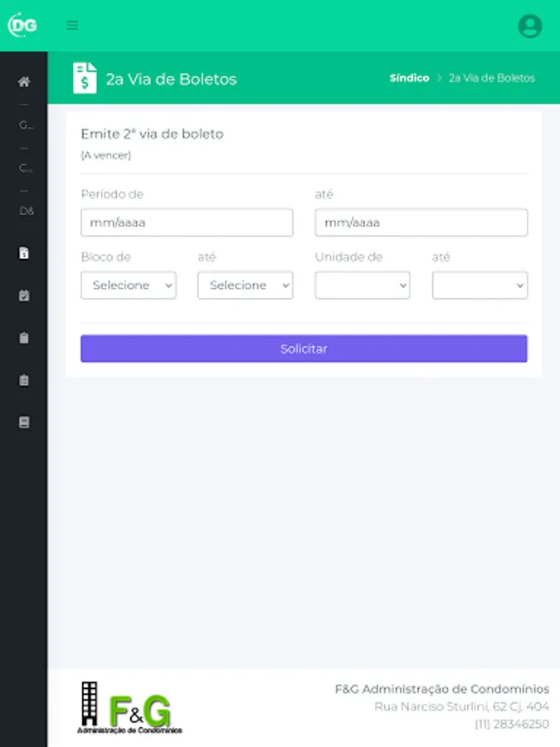Go to Síndico breadcrumb link
This screenshot has height=747, width=560.
coord(409,78)
